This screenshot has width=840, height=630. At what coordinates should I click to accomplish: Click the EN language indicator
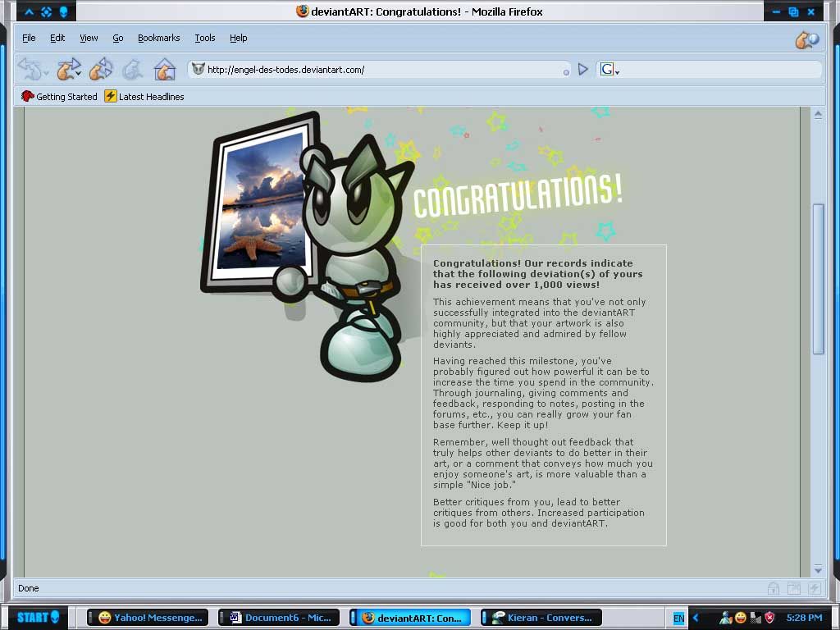click(678, 619)
